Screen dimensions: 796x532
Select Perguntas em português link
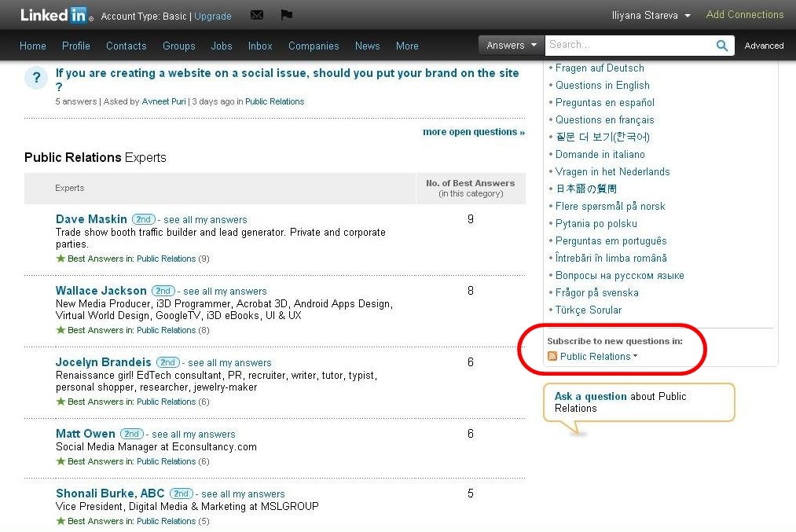[611, 240]
